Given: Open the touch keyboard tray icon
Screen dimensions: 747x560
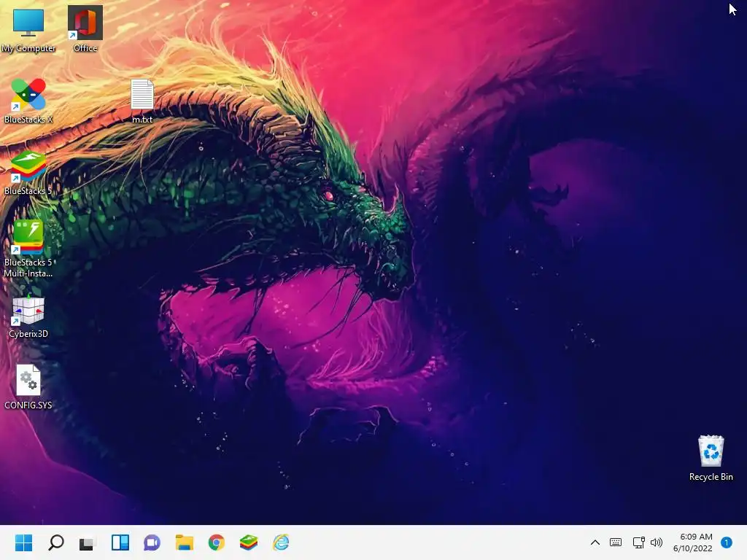Looking at the screenshot, I should tap(616, 542).
